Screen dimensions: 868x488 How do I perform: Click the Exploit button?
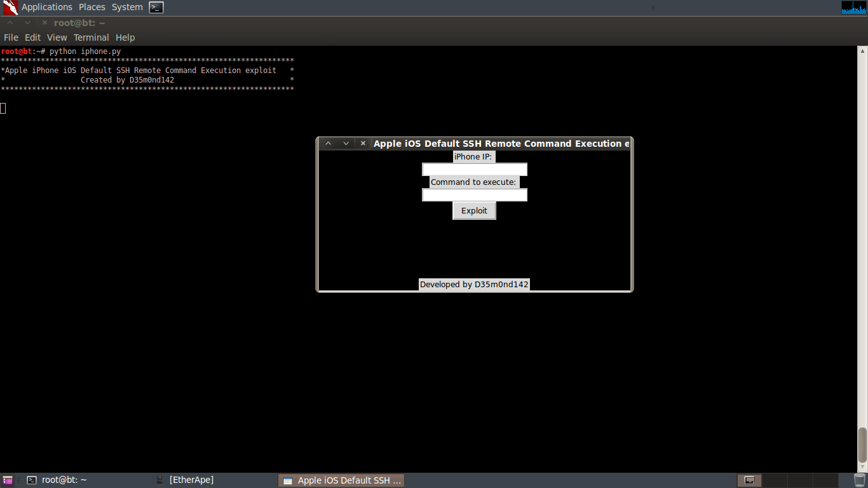[x=474, y=211]
